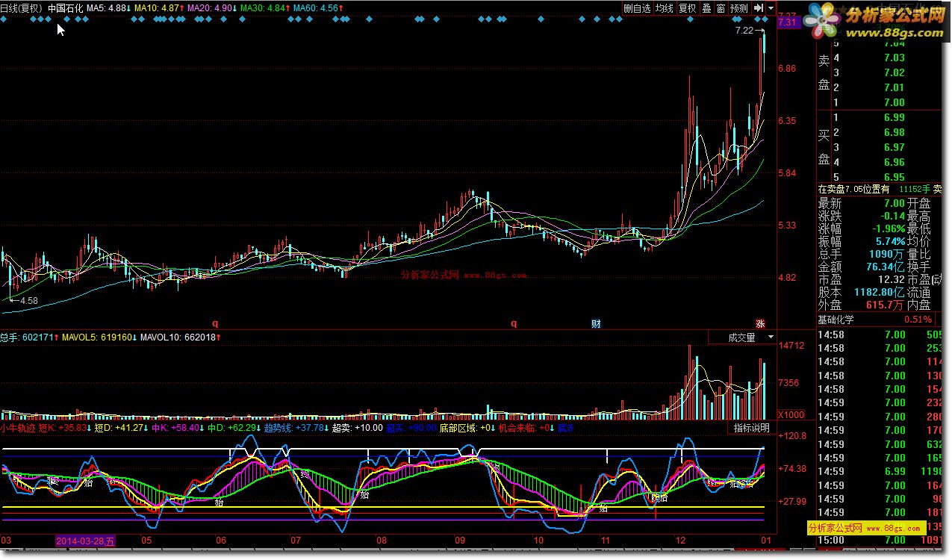Click the 删自选 toolbar button
Image resolution: width=952 pixels, height=560 pixels.
point(637,8)
